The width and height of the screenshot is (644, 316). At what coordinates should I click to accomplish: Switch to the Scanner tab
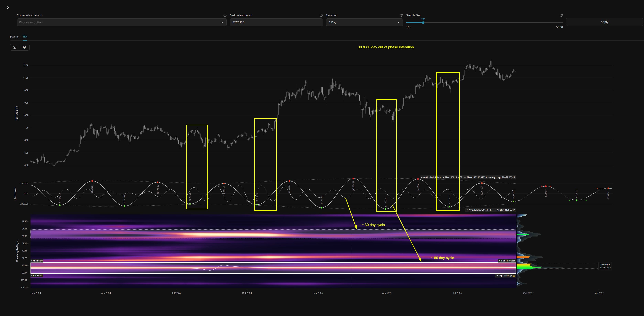click(x=14, y=36)
